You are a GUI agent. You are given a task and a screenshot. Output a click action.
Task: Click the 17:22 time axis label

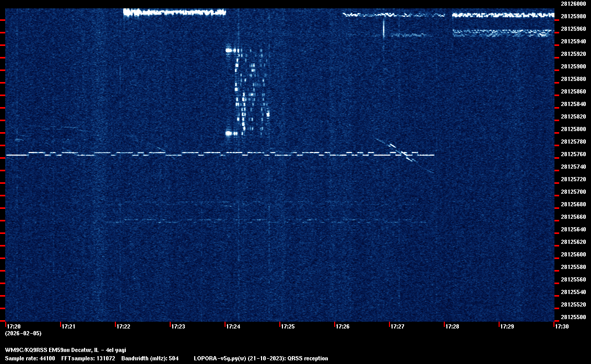pyautogui.click(x=124, y=326)
